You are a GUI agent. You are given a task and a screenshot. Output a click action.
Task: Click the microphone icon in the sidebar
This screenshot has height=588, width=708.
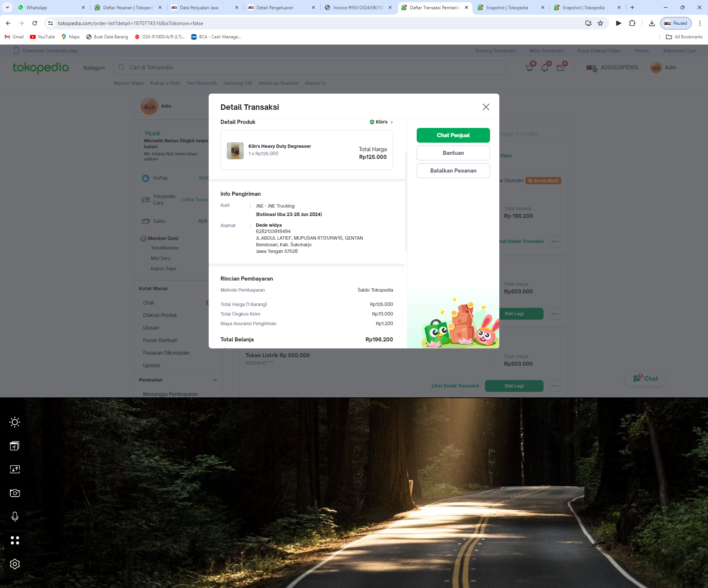pos(15,516)
